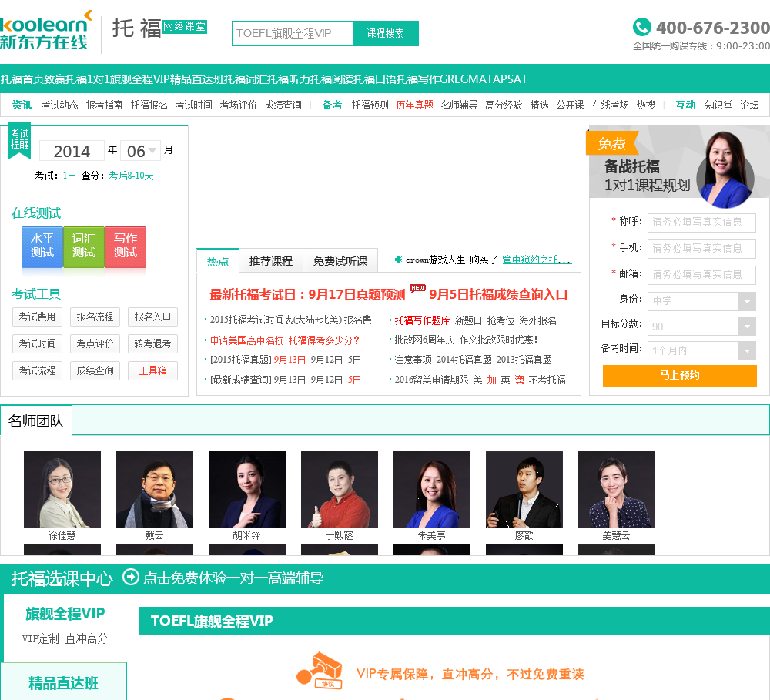
Task: Open 托福写作题库 red link
Action: (x=422, y=321)
